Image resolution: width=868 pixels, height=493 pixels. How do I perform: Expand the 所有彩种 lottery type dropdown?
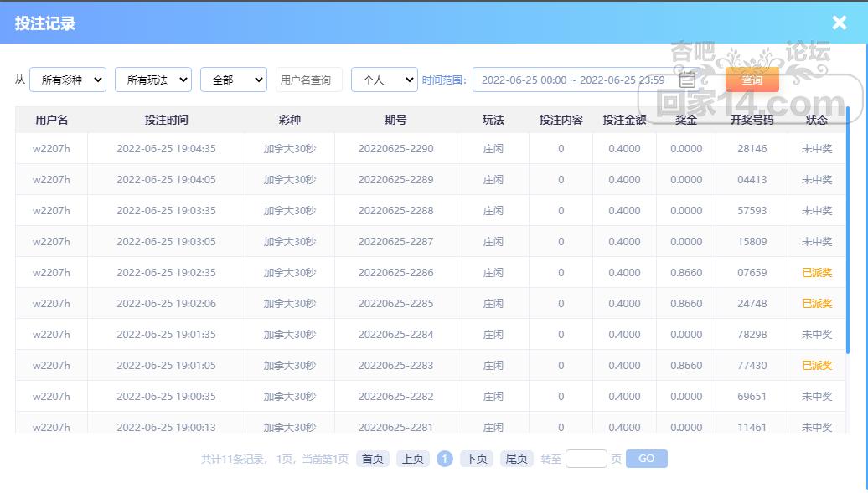68,80
